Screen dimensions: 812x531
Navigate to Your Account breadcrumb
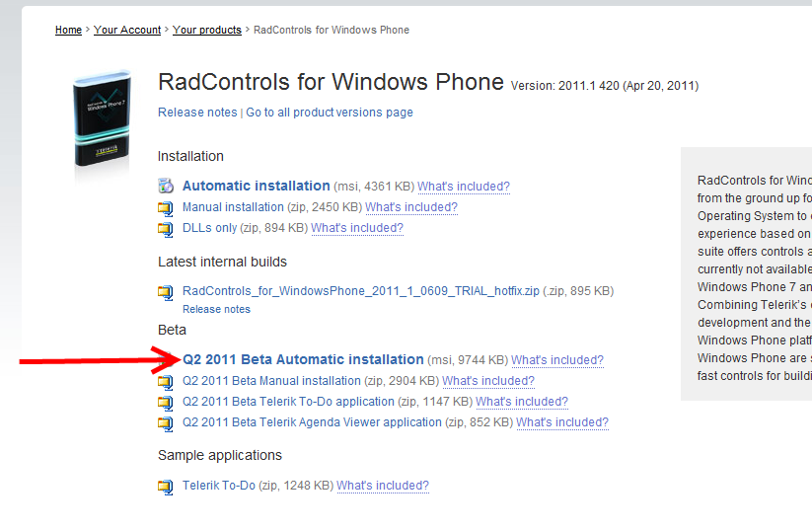(127, 30)
